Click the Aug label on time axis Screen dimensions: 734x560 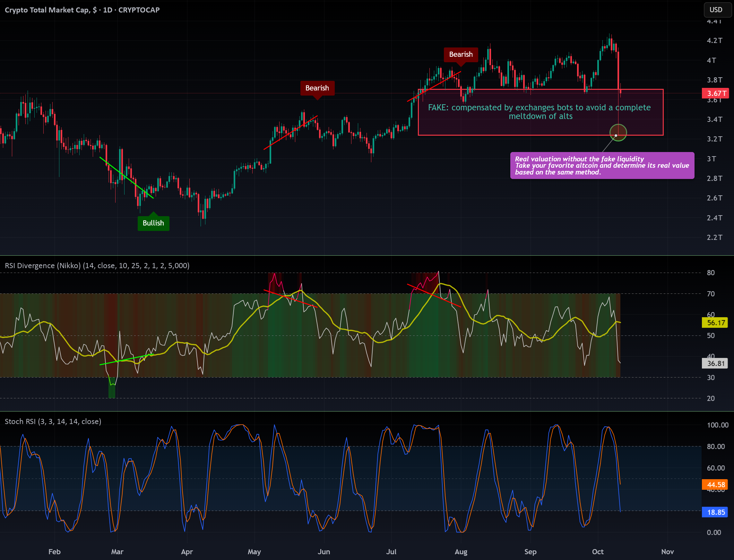coord(461,552)
